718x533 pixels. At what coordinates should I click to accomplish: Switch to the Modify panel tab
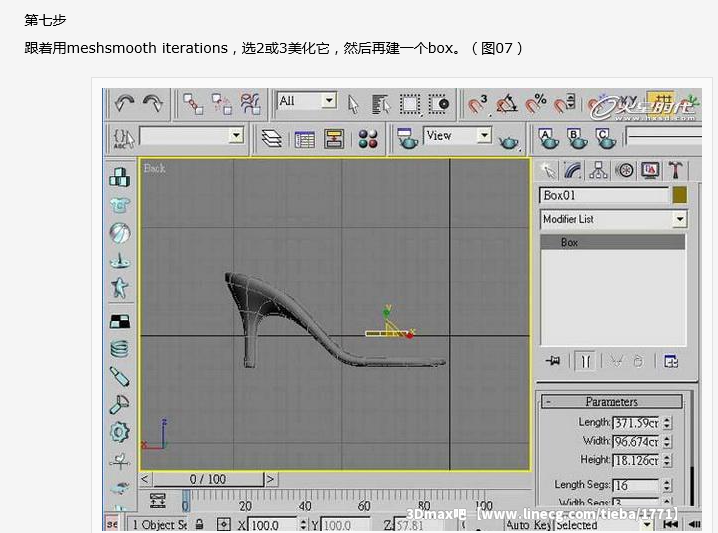tap(572, 170)
